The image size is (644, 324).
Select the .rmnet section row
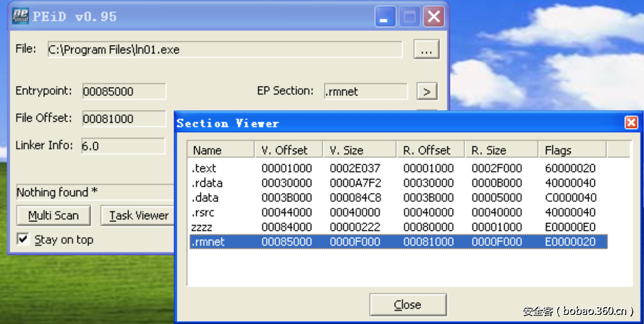tap(398, 242)
